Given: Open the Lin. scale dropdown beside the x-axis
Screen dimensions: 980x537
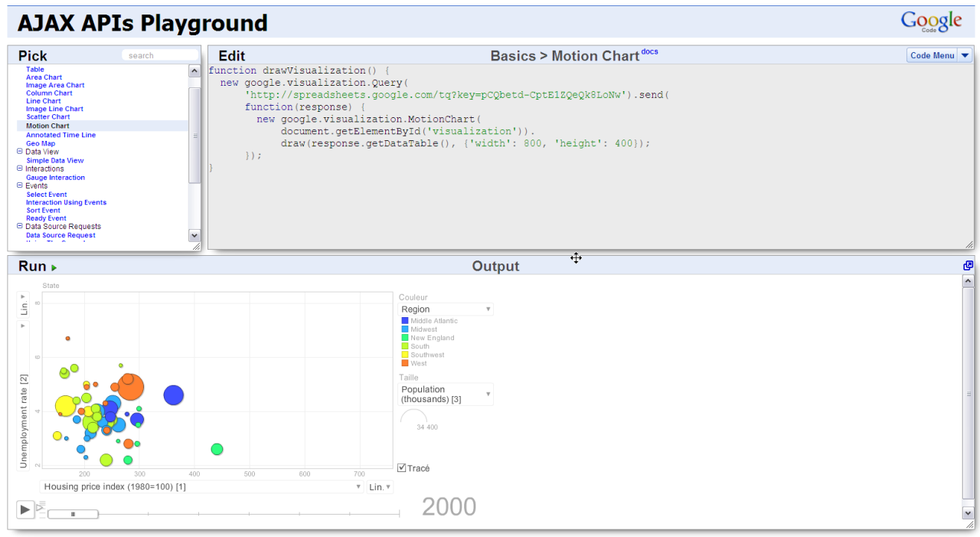Looking at the screenshot, I should (x=380, y=486).
